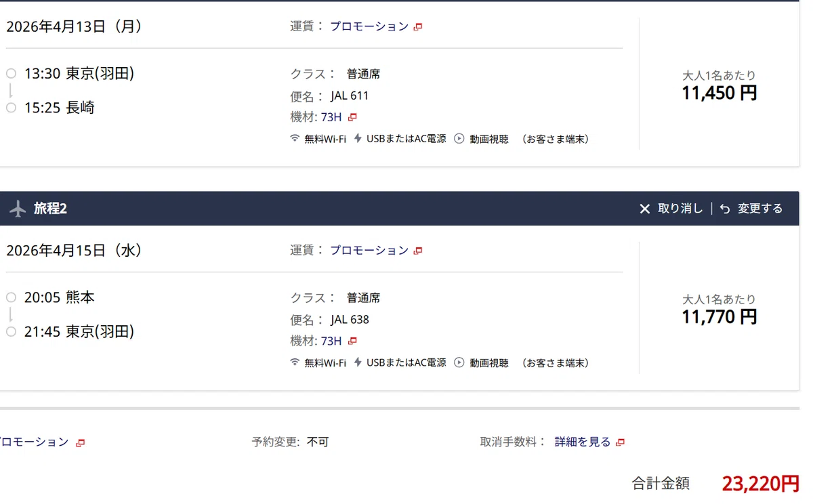Click external link icon beside April 13 プロモーション
Viewport: 813px width, 504px height.
pos(418,27)
